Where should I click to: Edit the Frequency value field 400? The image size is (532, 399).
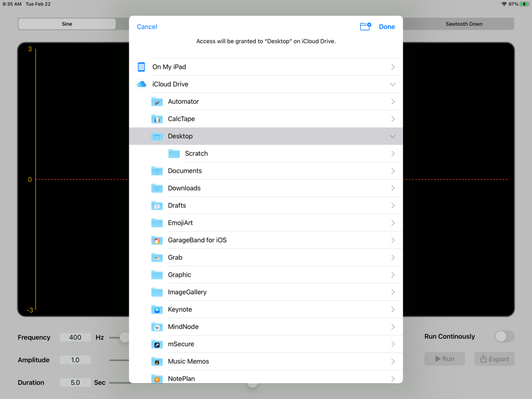75,337
